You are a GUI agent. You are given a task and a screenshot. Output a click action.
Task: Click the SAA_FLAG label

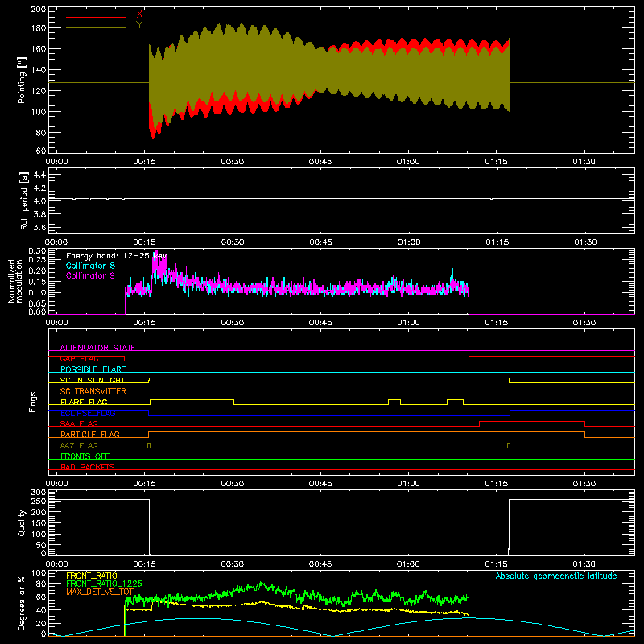pyautogui.click(x=79, y=423)
